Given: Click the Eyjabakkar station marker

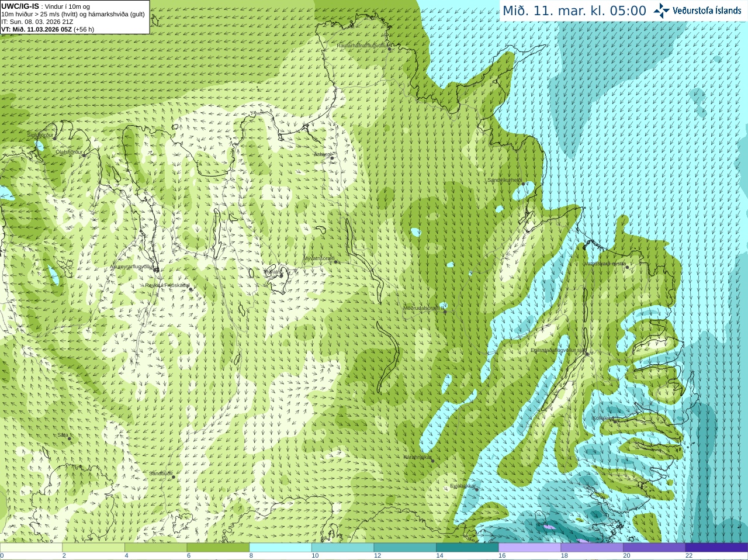Looking at the screenshot, I should (x=476, y=489).
